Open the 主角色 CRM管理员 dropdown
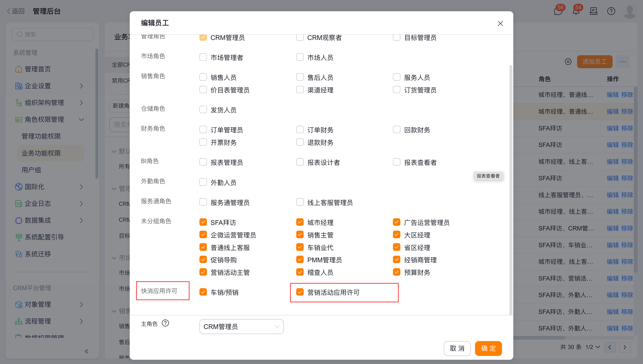 [x=242, y=326]
